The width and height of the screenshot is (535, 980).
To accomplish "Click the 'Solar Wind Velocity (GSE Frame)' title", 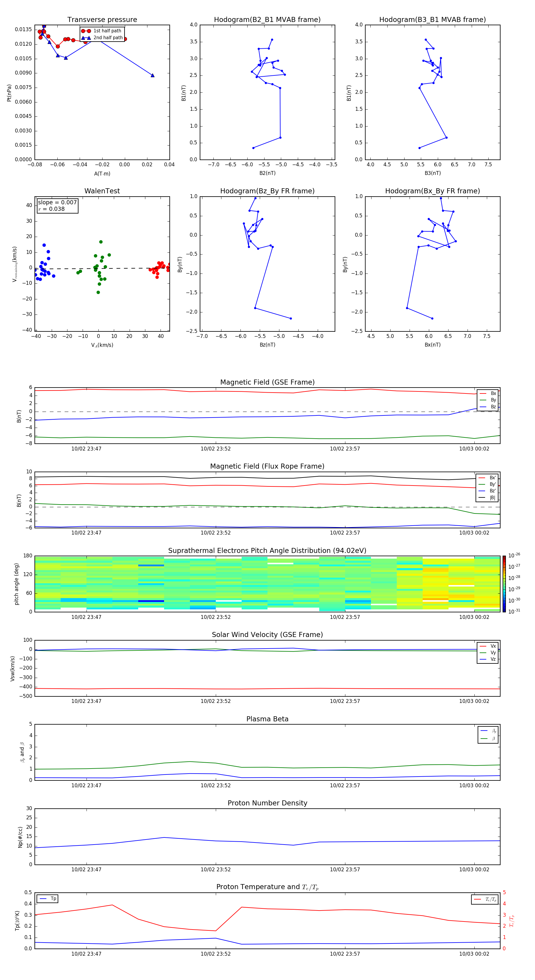I will [x=267, y=635].
